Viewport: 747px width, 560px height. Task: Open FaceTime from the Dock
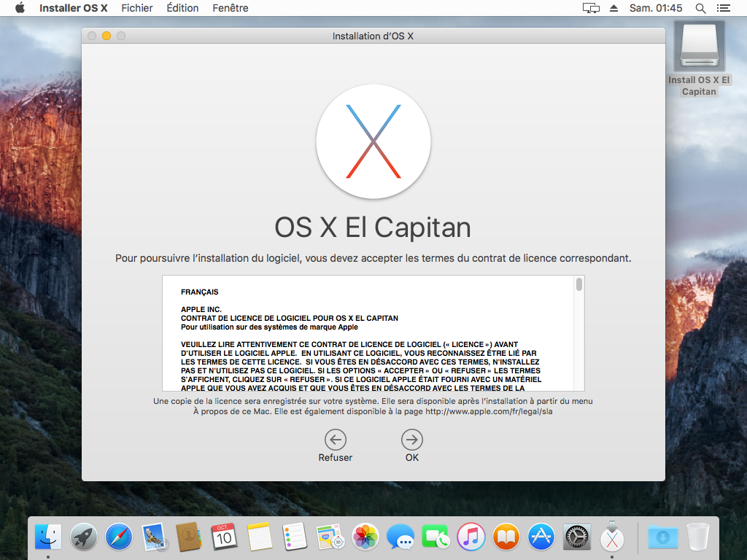(x=436, y=537)
